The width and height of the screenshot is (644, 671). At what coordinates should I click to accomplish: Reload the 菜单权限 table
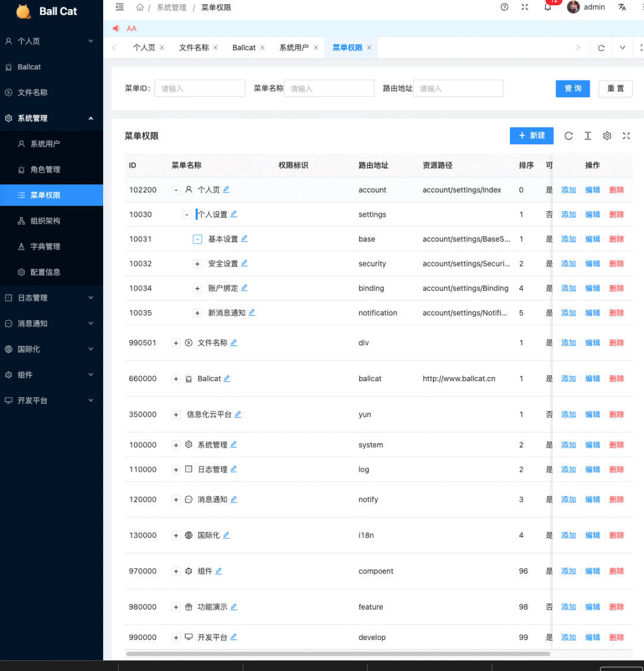pyautogui.click(x=568, y=135)
